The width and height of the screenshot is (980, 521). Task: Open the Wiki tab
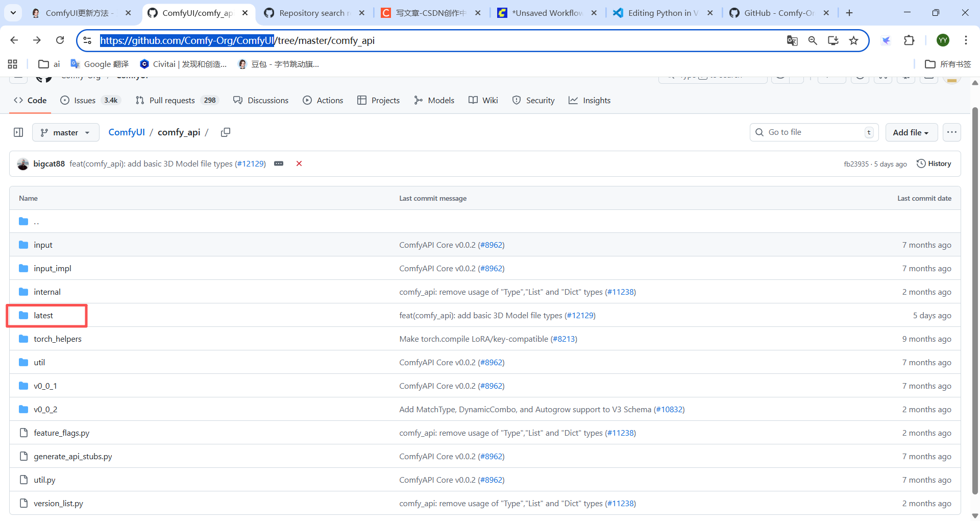(483, 100)
